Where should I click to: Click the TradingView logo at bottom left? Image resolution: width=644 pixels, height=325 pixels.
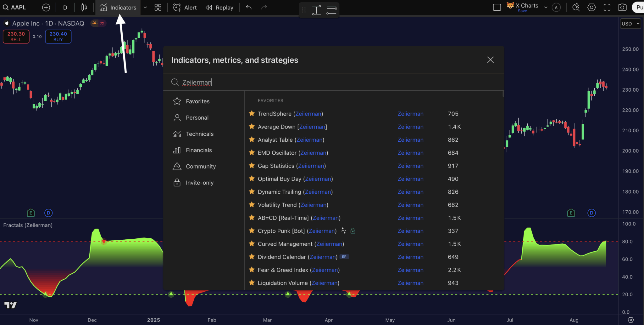[x=10, y=305]
